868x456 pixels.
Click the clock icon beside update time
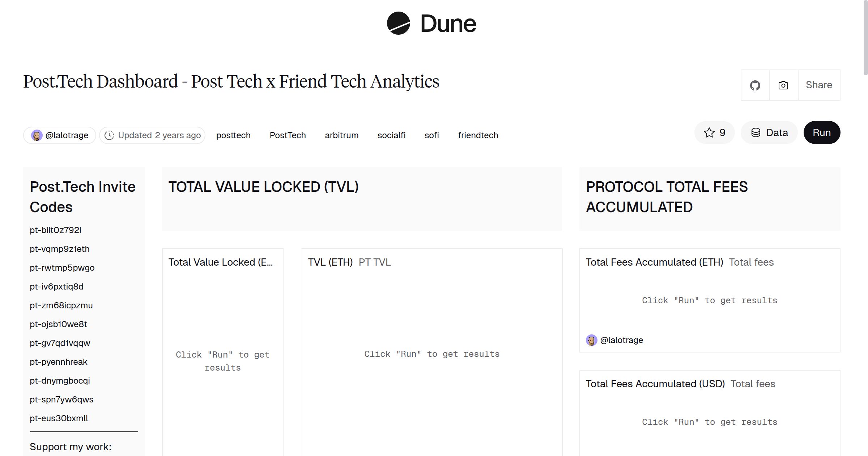(x=110, y=135)
